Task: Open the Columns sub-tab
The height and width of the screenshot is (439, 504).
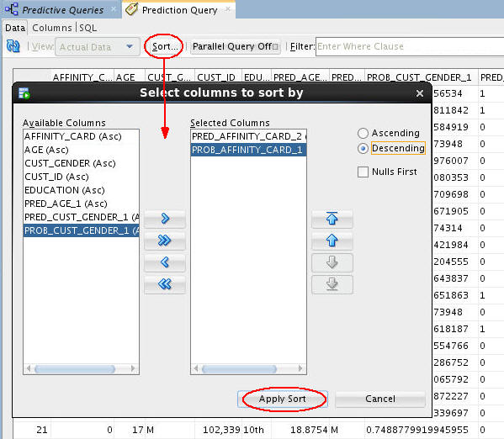Action: [x=52, y=28]
